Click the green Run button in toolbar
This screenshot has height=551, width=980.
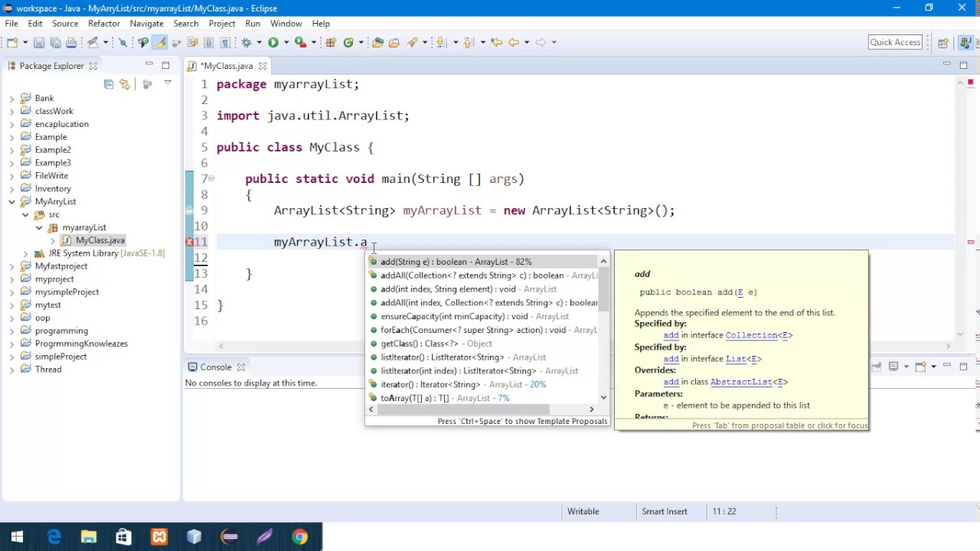273,43
